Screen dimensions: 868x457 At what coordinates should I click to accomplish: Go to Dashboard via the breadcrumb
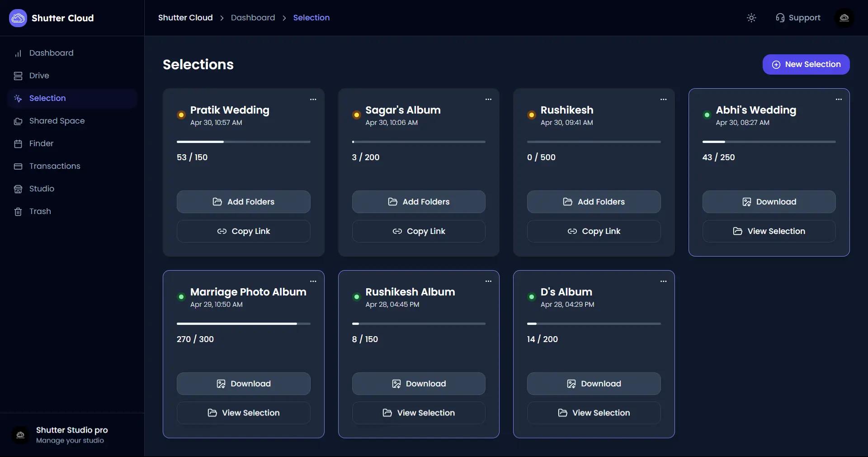click(253, 18)
